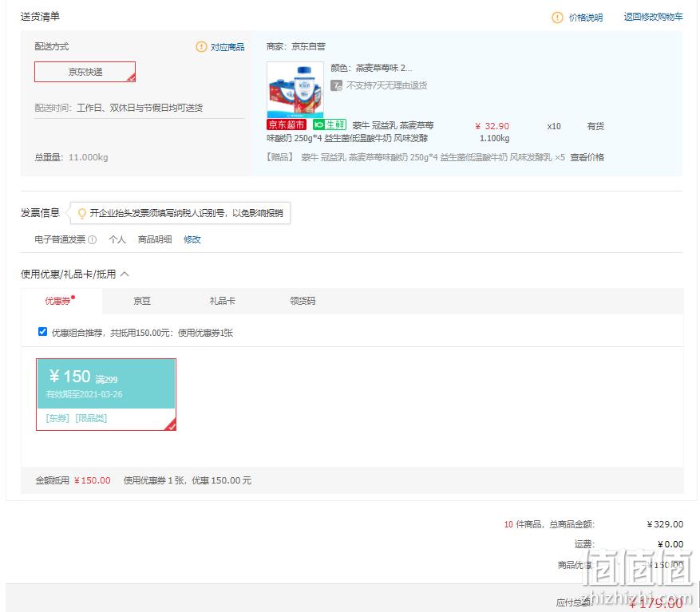Click the 生鲜 green badge
Screen dimensions: 700x612
330,124
